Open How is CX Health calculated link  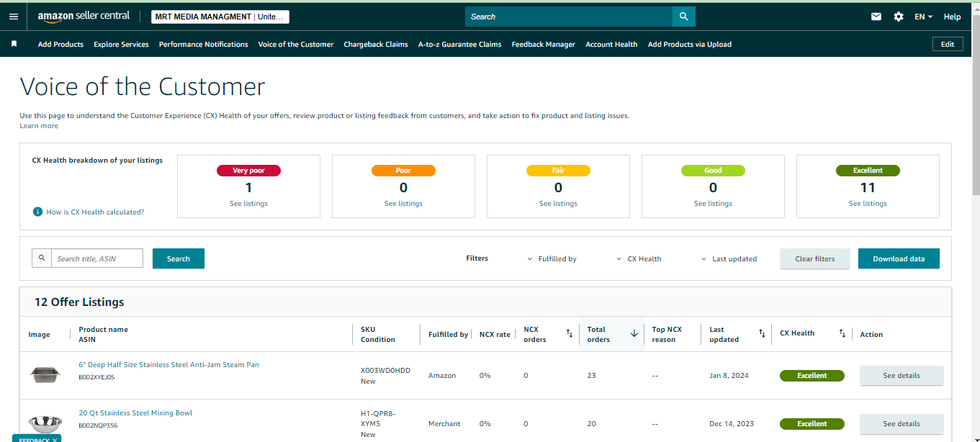tap(95, 212)
